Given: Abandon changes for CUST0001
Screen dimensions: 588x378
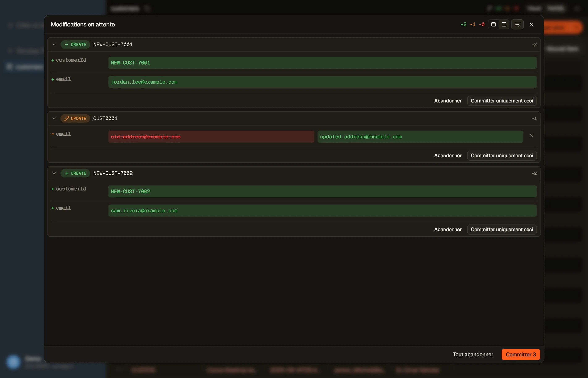Looking at the screenshot, I should [448, 156].
